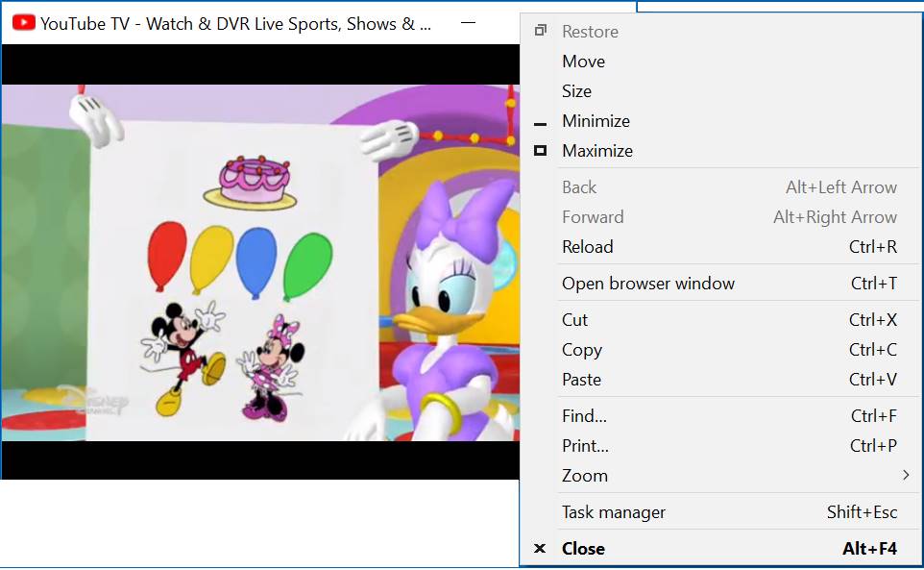The image size is (924, 570).
Task: Click the Ctrl+F shortcut text
Action: tap(874, 415)
